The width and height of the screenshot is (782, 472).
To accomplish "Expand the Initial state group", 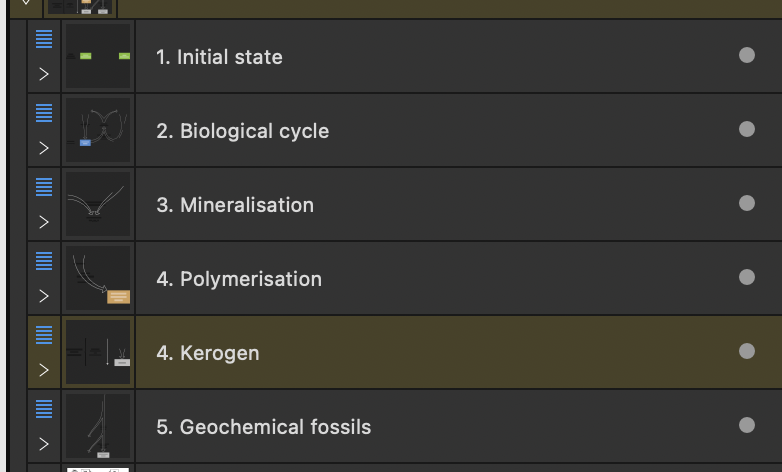I will pyautogui.click(x=44, y=74).
